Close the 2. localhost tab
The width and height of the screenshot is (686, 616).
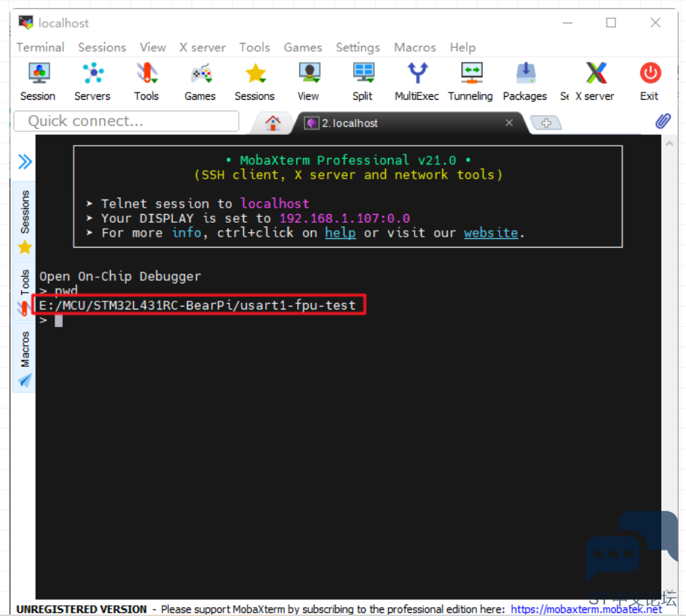[x=509, y=123]
